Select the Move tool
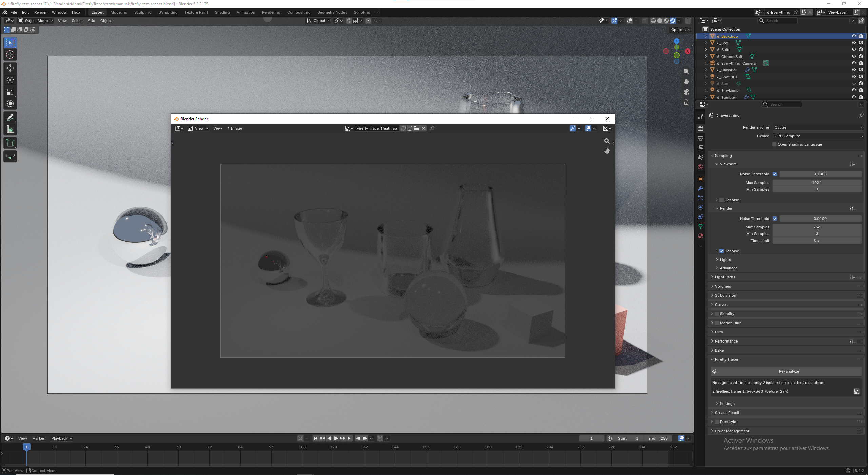 tap(10, 68)
